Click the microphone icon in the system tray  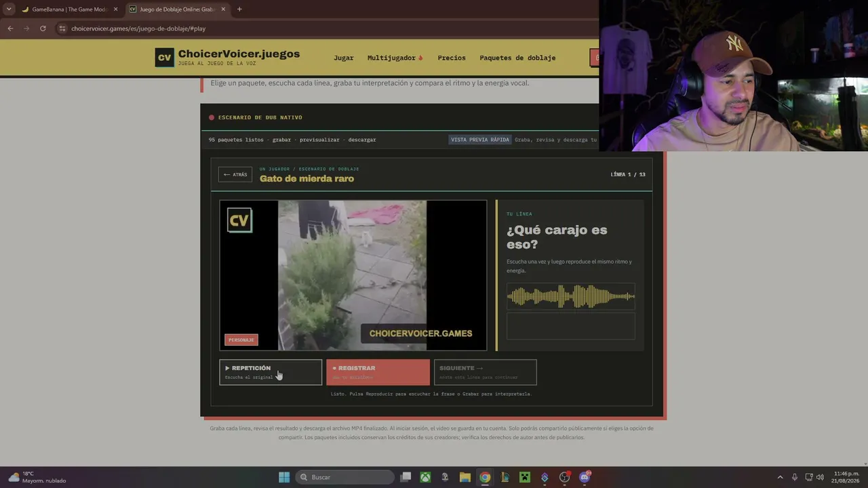tap(795, 477)
